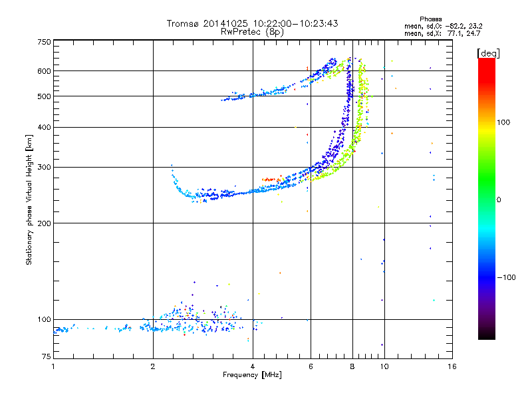
Task: Click the 75 tick label on the height axis
Action: (47, 356)
